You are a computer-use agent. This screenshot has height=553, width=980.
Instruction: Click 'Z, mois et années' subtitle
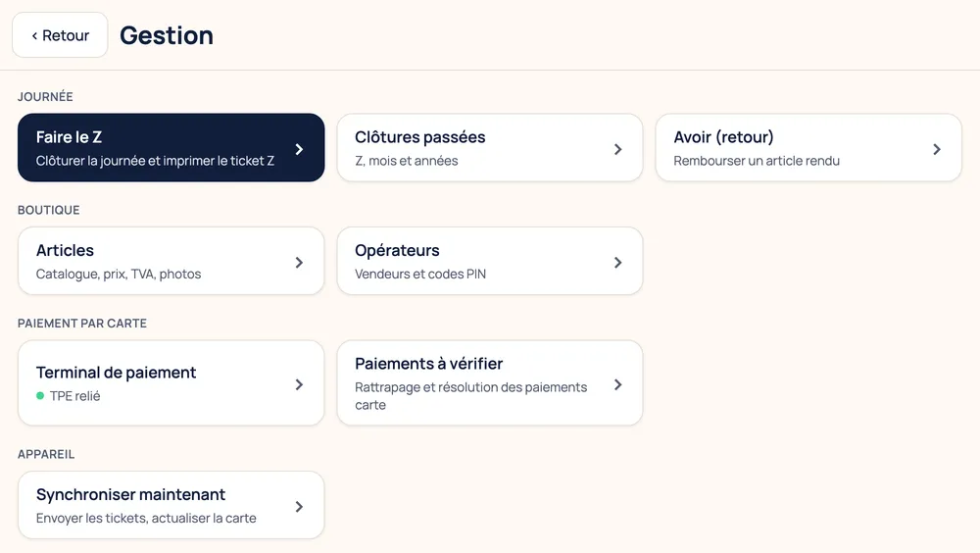(x=407, y=161)
